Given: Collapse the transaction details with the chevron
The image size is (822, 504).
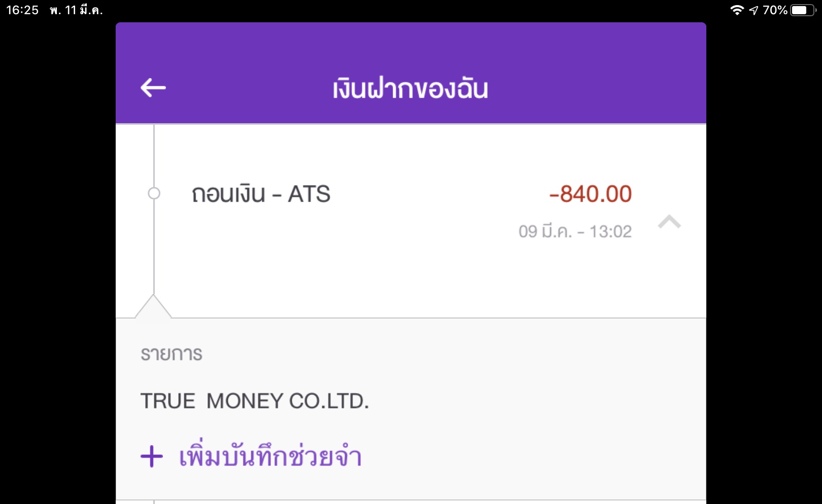Looking at the screenshot, I should [669, 222].
